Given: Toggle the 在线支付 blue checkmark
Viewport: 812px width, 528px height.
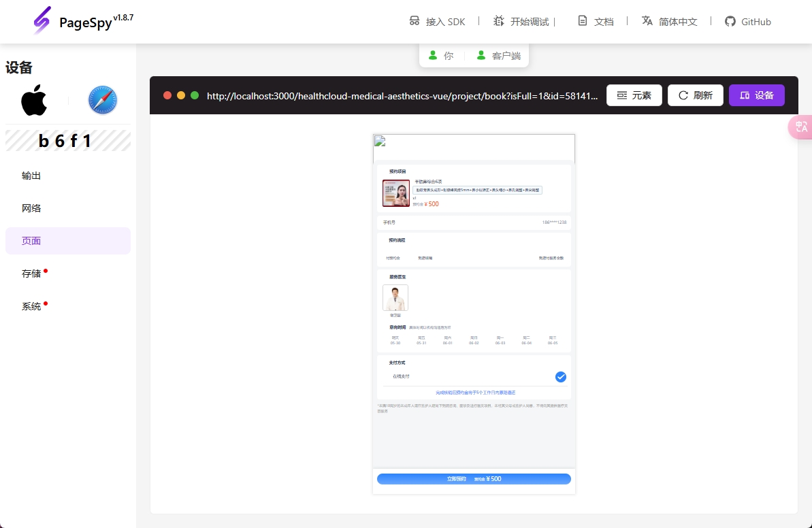Looking at the screenshot, I should tap(561, 377).
